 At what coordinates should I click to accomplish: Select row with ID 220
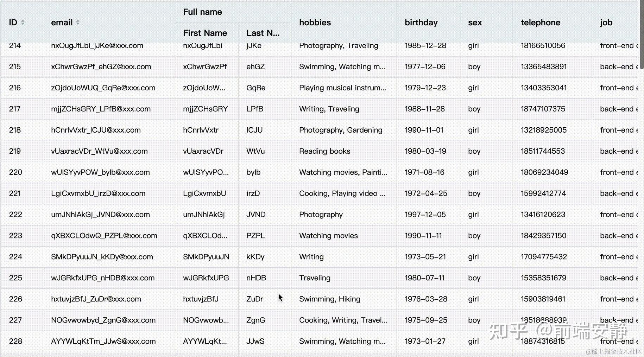pos(15,172)
